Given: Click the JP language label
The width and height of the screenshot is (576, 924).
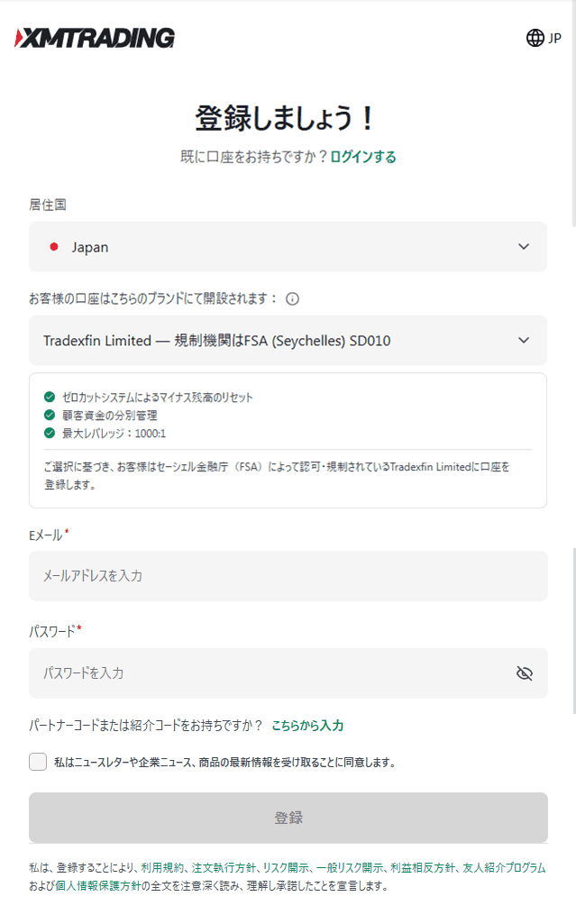Looking at the screenshot, I should point(554,38).
